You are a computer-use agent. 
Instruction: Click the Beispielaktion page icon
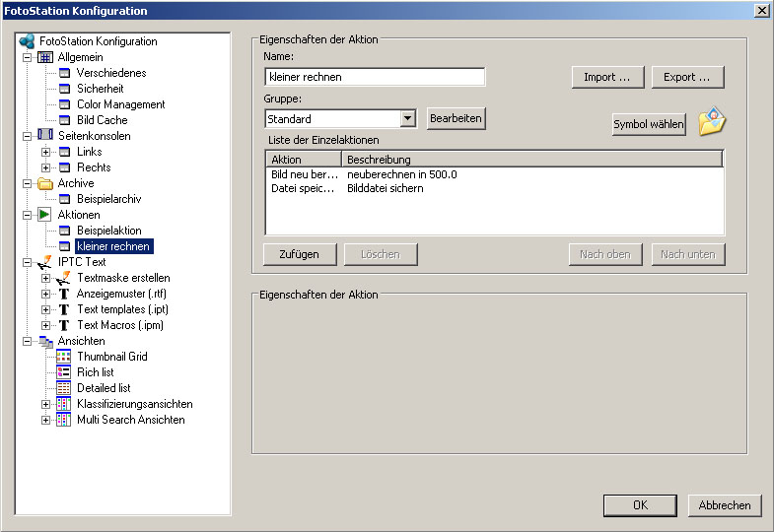point(64,231)
